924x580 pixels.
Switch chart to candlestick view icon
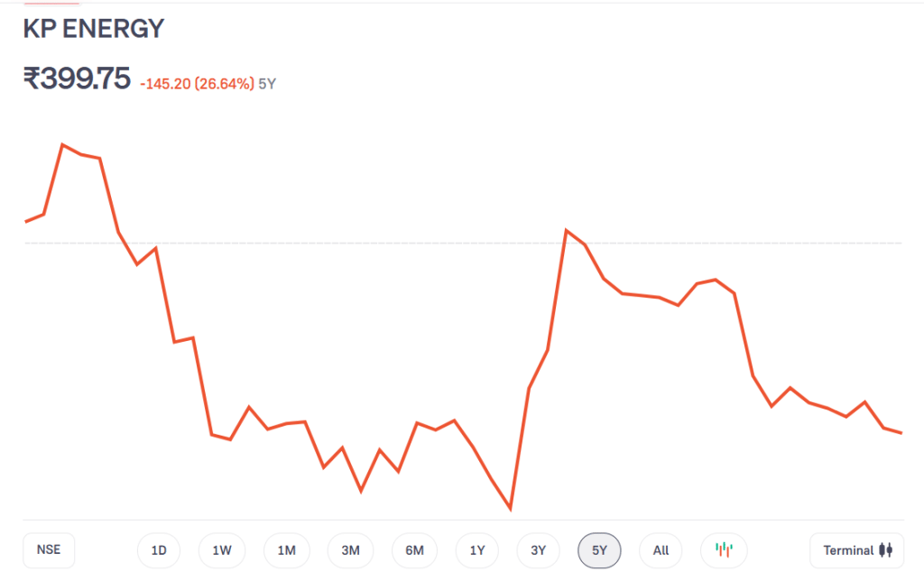[x=724, y=550]
